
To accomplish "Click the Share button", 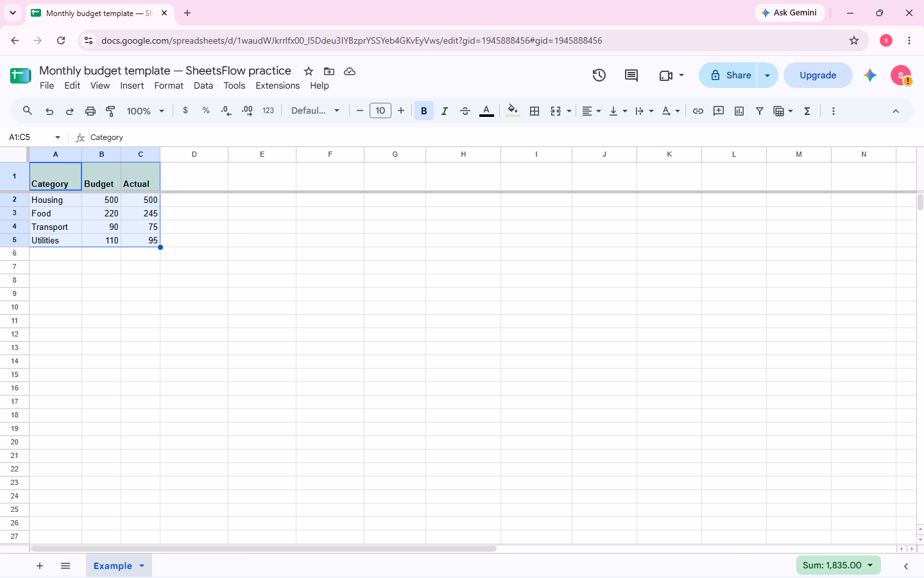I will (728, 75).
